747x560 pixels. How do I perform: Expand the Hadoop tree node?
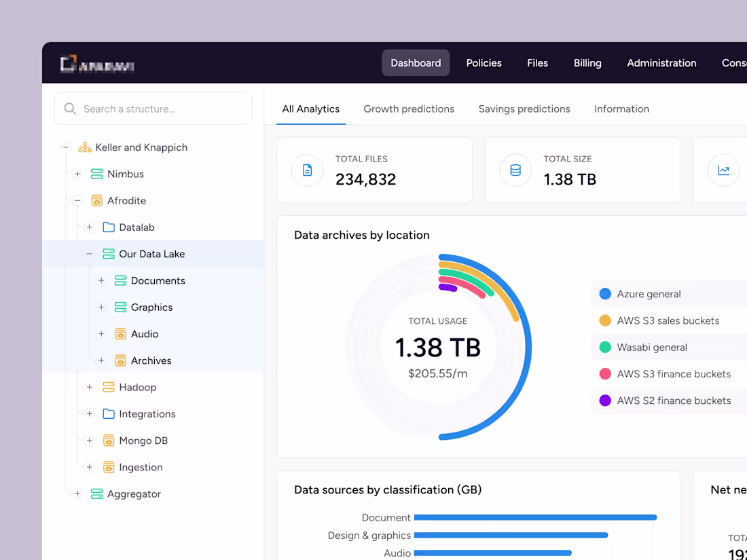point(89,387)
